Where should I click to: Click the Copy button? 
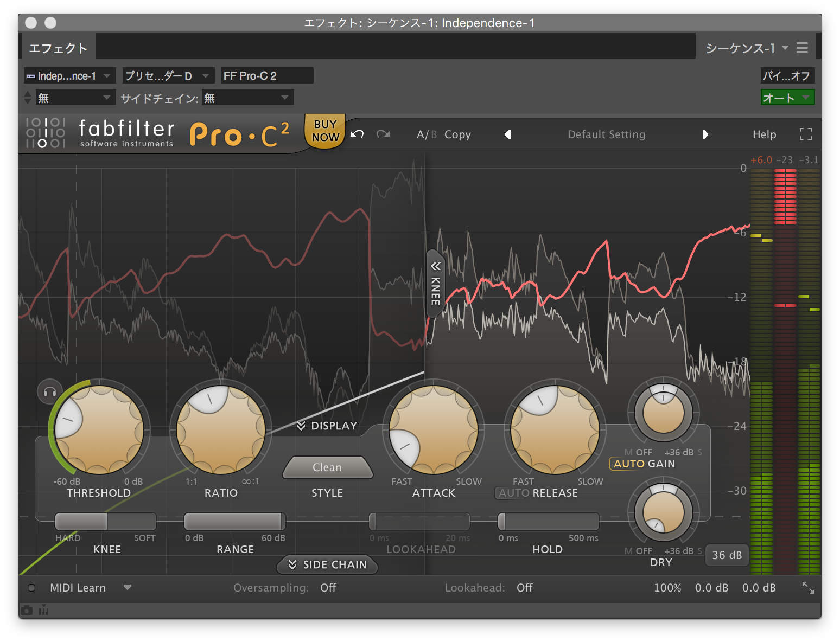[457, 134]
